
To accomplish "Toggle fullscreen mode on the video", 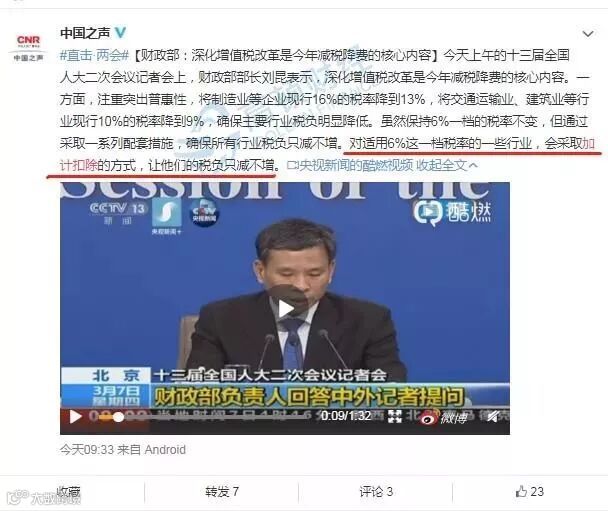I will tap(395, 417).
